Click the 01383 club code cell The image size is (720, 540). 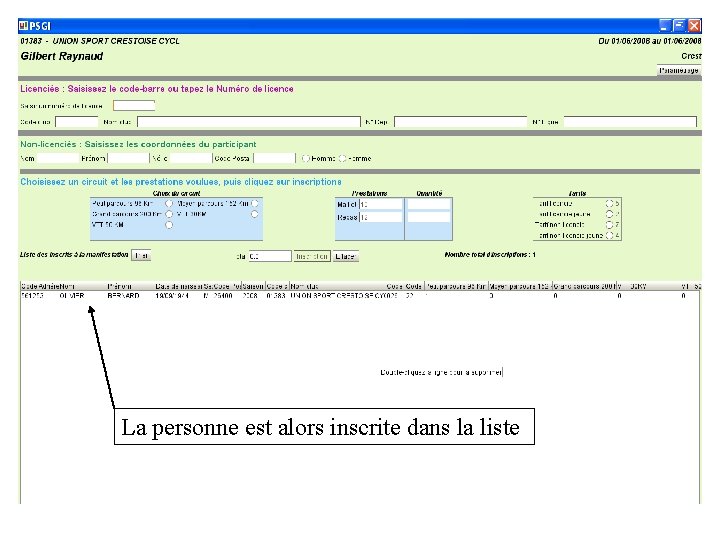276,296
